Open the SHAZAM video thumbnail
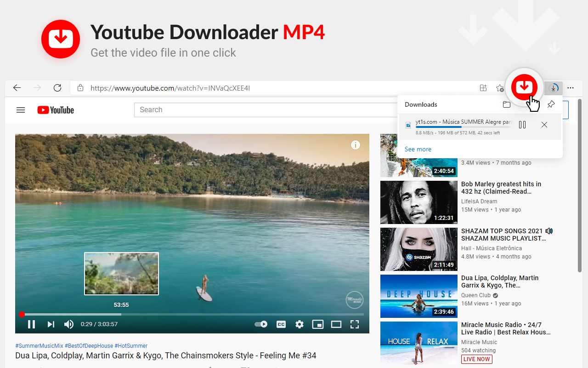The image size is (588, 368). click(x=419, y=249)
